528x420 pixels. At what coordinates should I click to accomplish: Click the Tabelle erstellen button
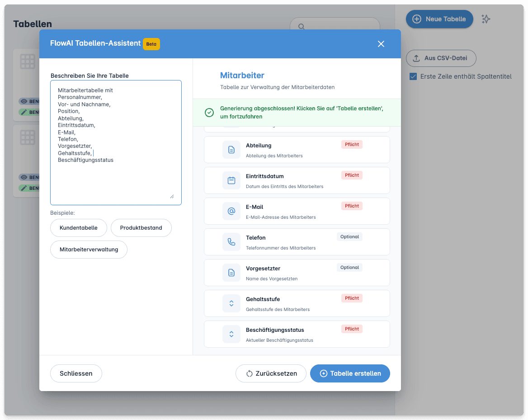click(350, 373)
